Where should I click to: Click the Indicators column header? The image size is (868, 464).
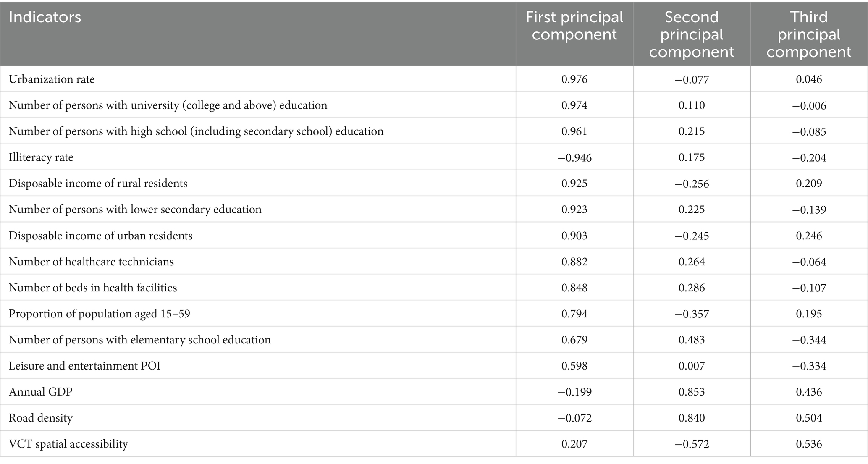click(x=45, y=17)
